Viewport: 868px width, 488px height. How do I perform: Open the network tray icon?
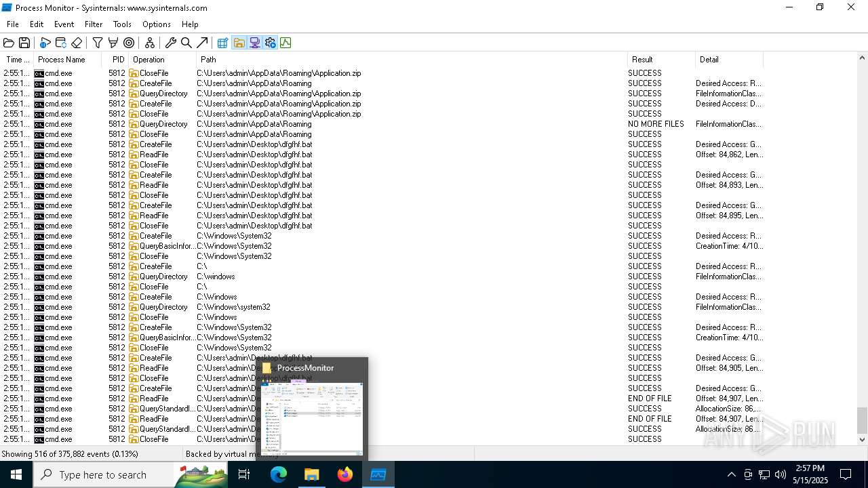(x=764, y=475)
